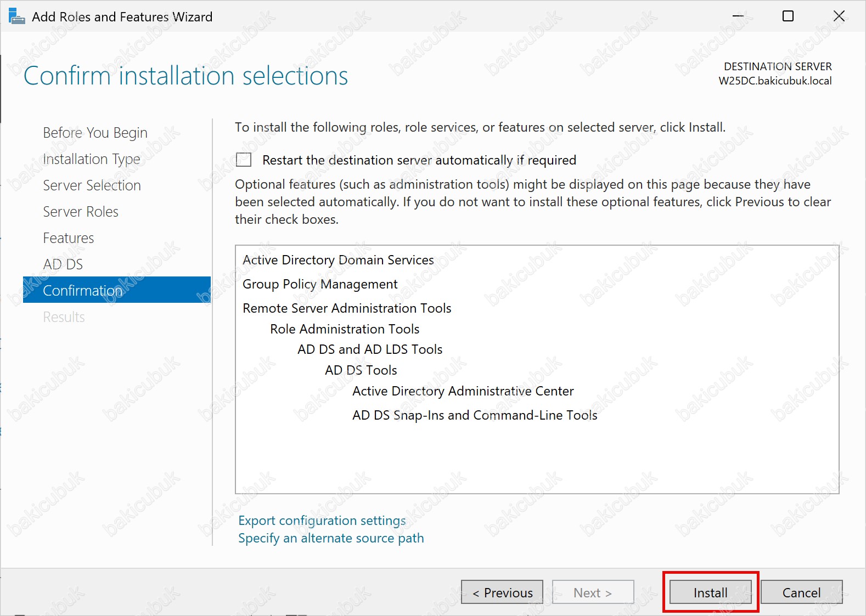This screenshot has width=866, height=616.
Task: Maximize the wizard window
Action: pyautogui.click(x=788, y=16)
